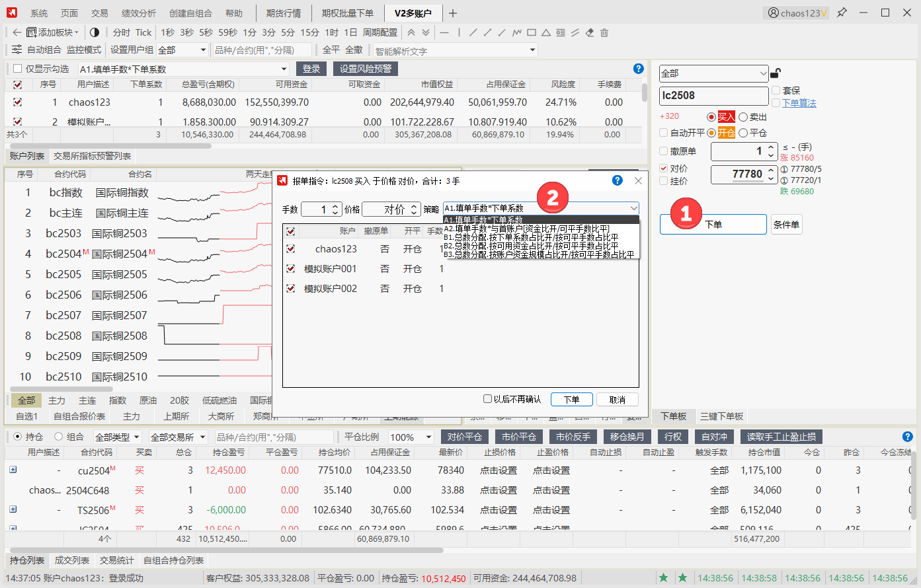
Task: Open the 绩效分析 menu
Action: (139, 13)
